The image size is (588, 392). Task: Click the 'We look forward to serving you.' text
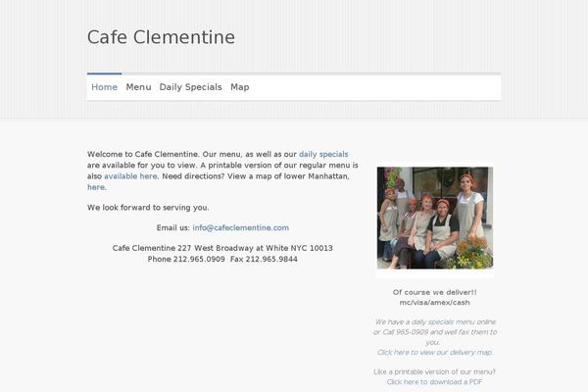coord(148,208)
